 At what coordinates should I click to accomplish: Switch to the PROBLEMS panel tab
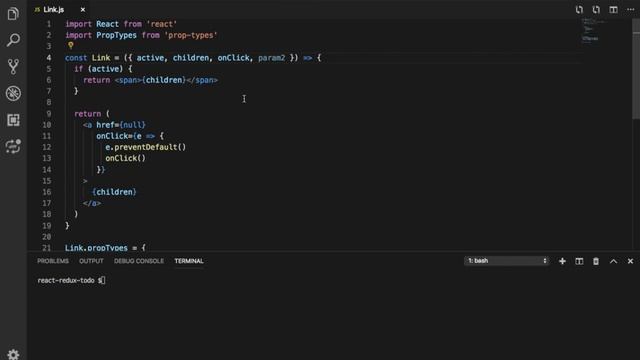point(53,261)
